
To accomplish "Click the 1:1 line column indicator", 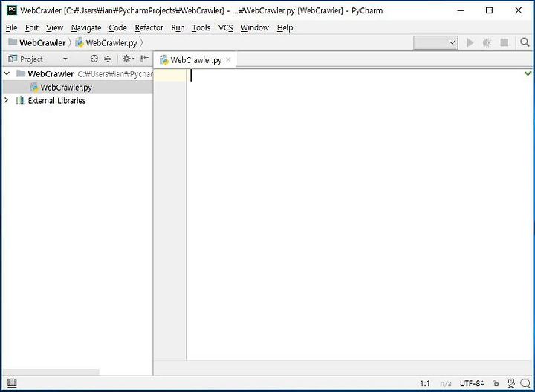I will 425,384.
